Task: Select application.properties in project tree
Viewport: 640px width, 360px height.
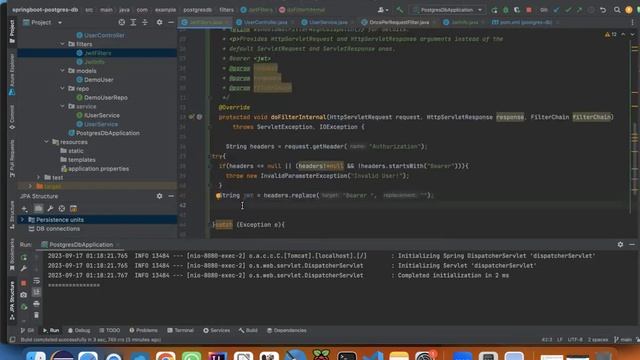Action: click(x=98, y=169)
